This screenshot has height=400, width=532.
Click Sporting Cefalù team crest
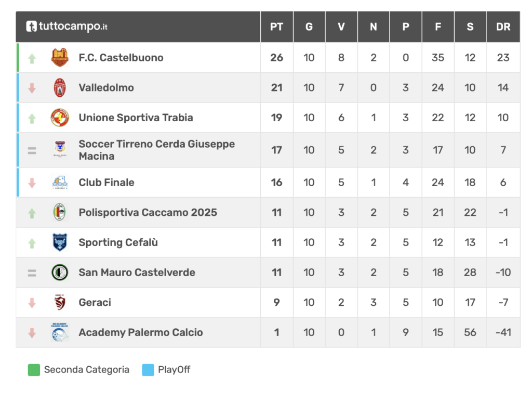coord(60,242)
